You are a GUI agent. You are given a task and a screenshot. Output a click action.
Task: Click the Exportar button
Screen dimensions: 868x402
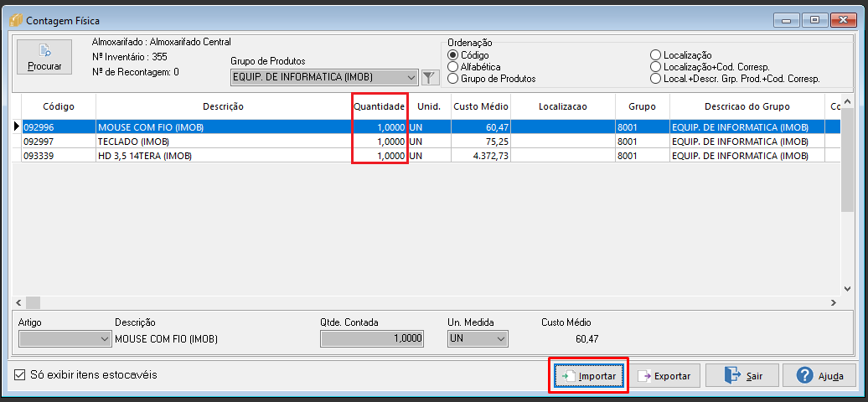pyautogui.click(x=666, y=376)
